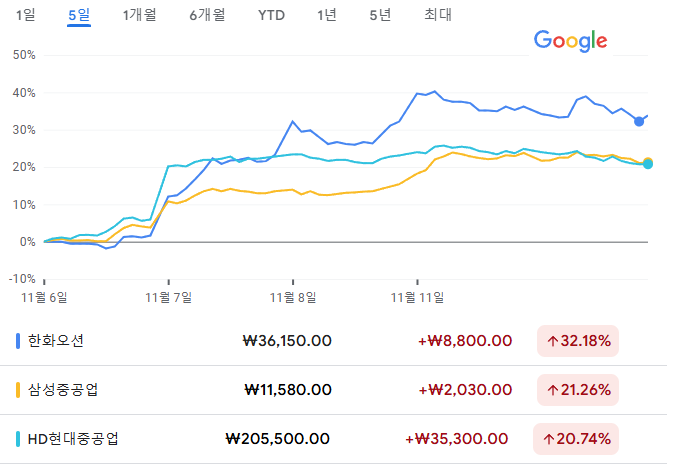Image resolution: width=676 pixels, height=470 pixels.
Task: Click the 50% y-axis label
Action: click(24, 55)
